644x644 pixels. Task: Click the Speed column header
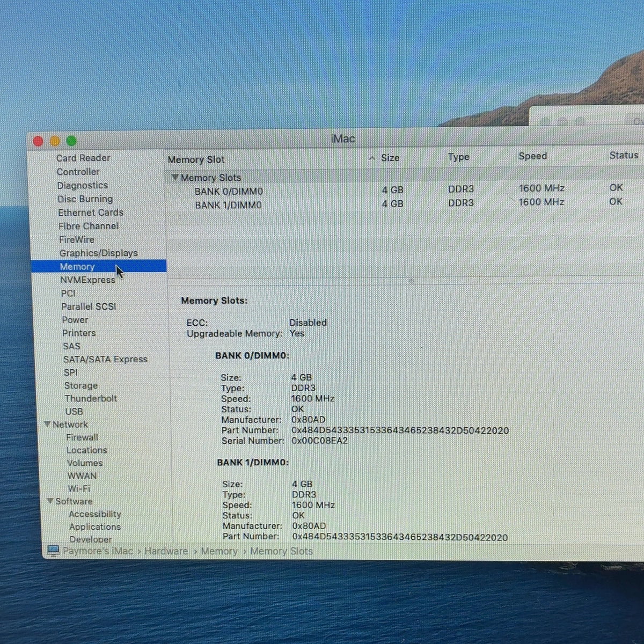click(x=533, y=156)
